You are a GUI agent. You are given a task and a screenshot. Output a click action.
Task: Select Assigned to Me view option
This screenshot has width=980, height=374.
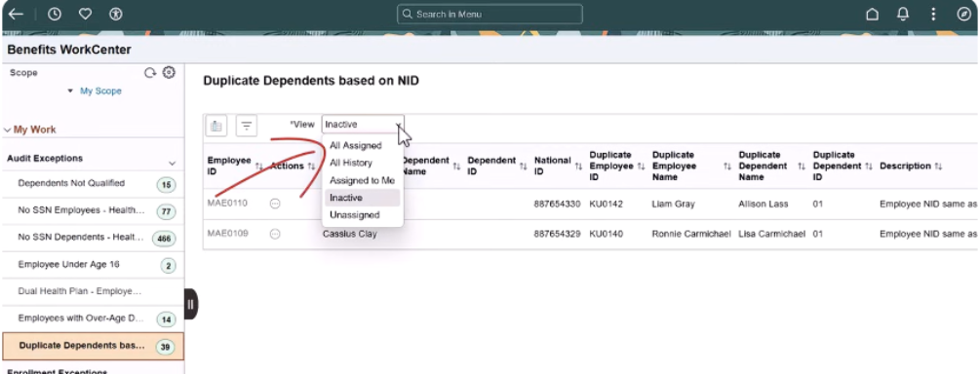(363, 180)
